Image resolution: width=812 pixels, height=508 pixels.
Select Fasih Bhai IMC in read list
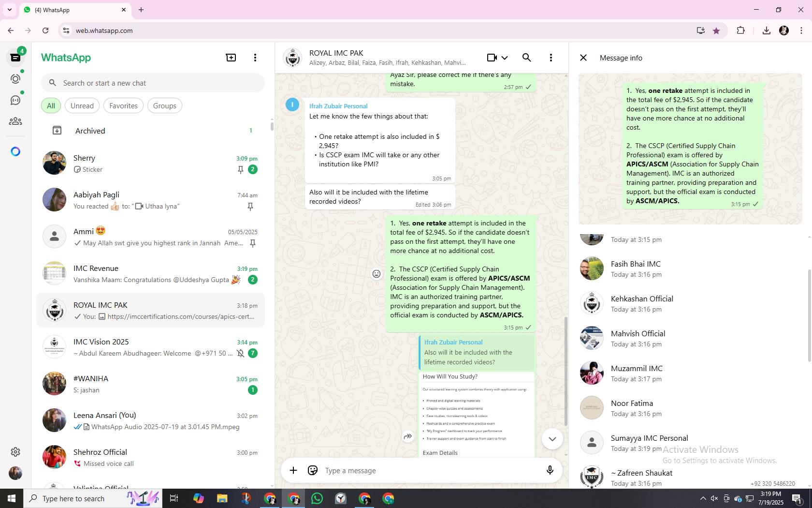(690, 269)
